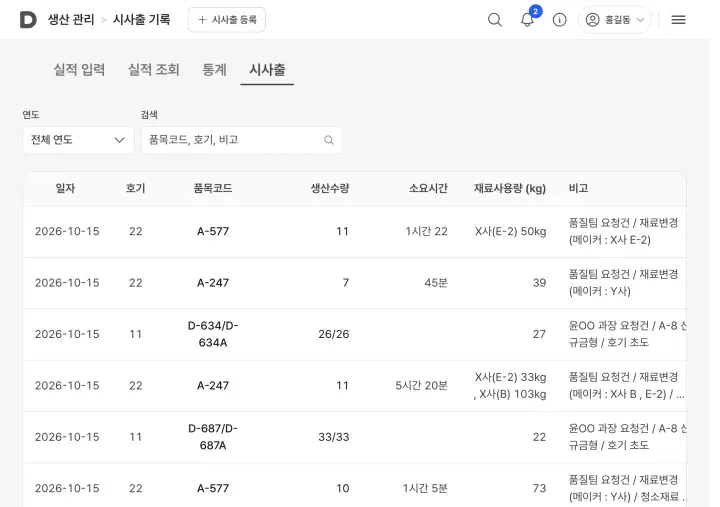Click the 재료사용량 (kg) column header
The height and width of the screenshot is (507, 720).
510,188
